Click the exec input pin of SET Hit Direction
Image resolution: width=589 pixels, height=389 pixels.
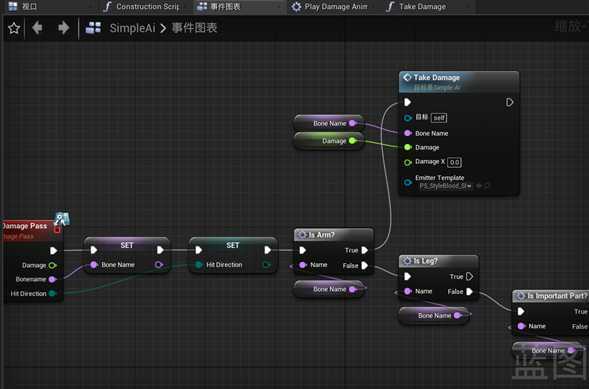[199, 250]
